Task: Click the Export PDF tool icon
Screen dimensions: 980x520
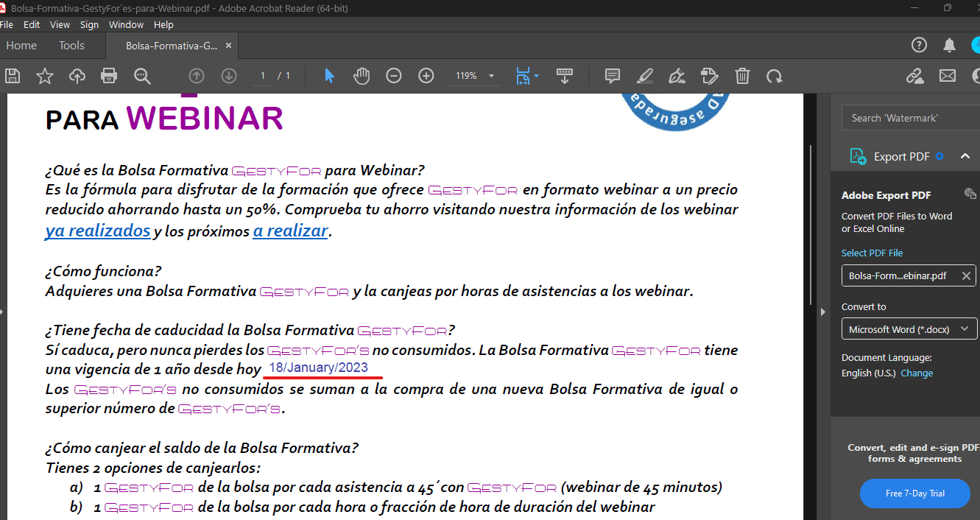Action: (858, 156)
